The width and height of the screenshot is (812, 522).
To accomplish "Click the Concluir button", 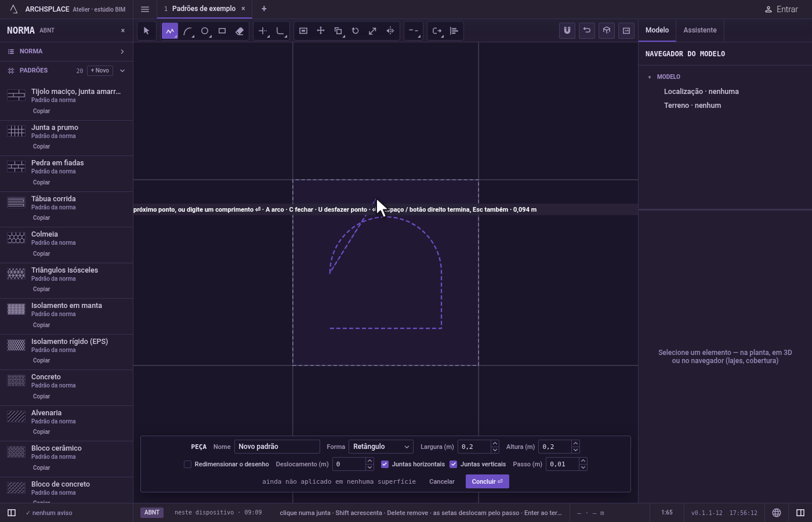I will (x=487, y=481).
